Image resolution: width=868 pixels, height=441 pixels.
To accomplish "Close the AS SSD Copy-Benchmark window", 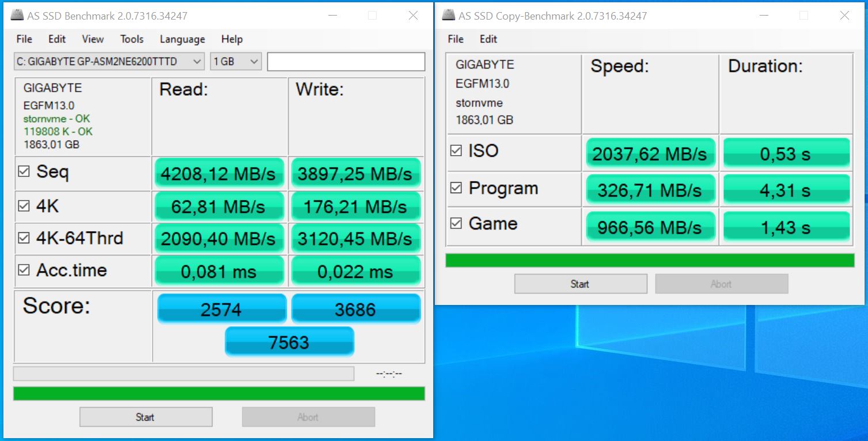I will [x=844, y=16].
